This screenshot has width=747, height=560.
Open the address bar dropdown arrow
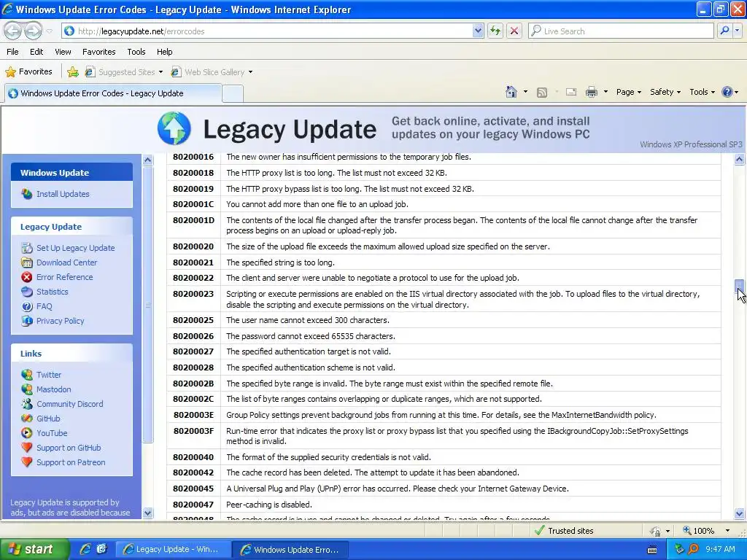(478, 31)
